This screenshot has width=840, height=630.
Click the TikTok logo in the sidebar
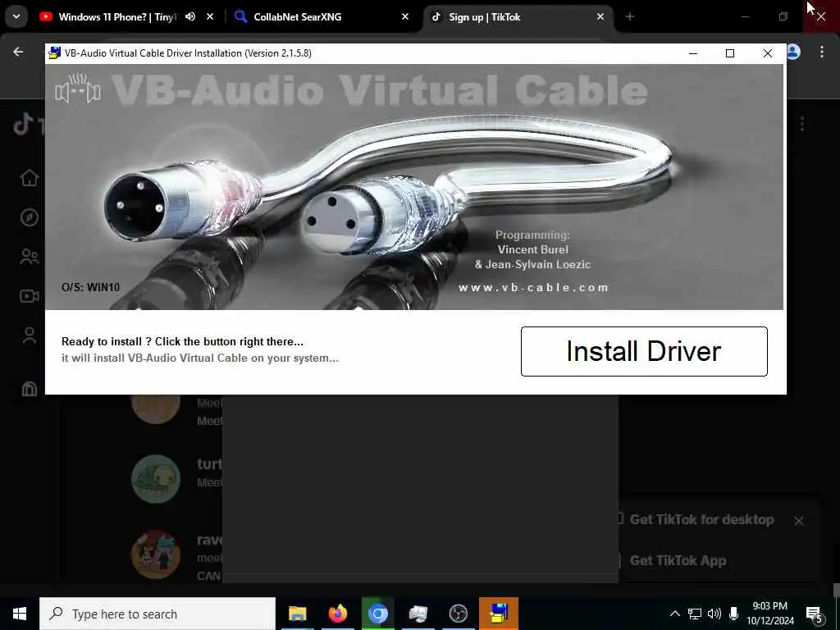click(x=22, y=125)
